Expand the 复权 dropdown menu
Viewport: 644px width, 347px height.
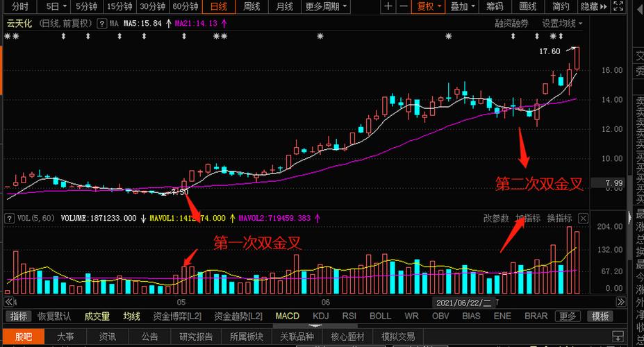(x=429, y=7)
